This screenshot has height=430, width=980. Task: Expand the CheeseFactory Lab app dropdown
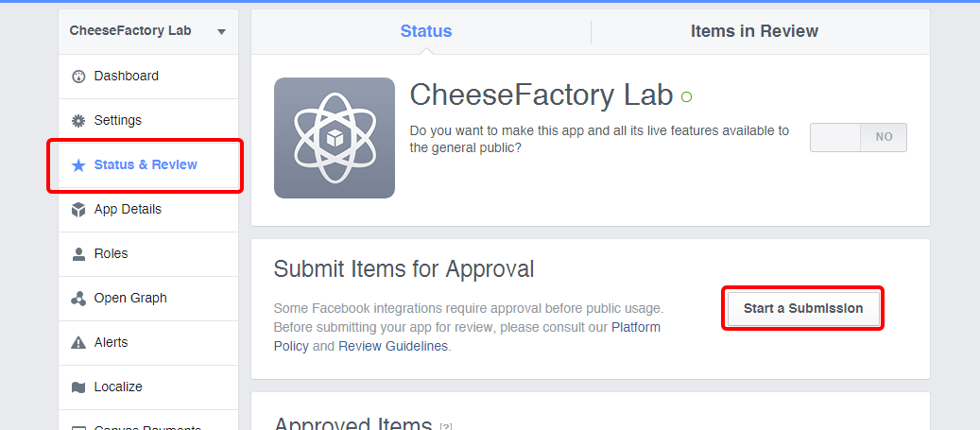(x=221, y=32)
